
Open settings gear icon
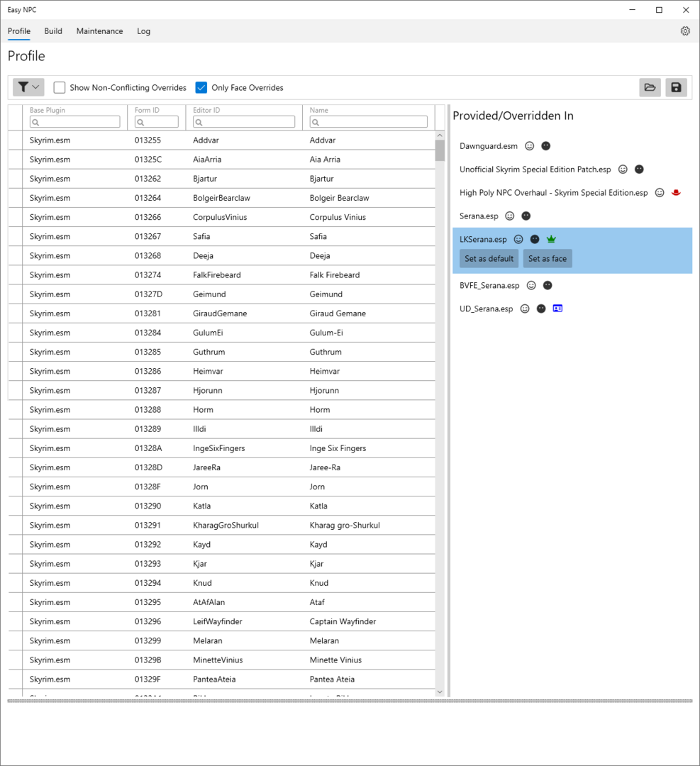[685, 30]
